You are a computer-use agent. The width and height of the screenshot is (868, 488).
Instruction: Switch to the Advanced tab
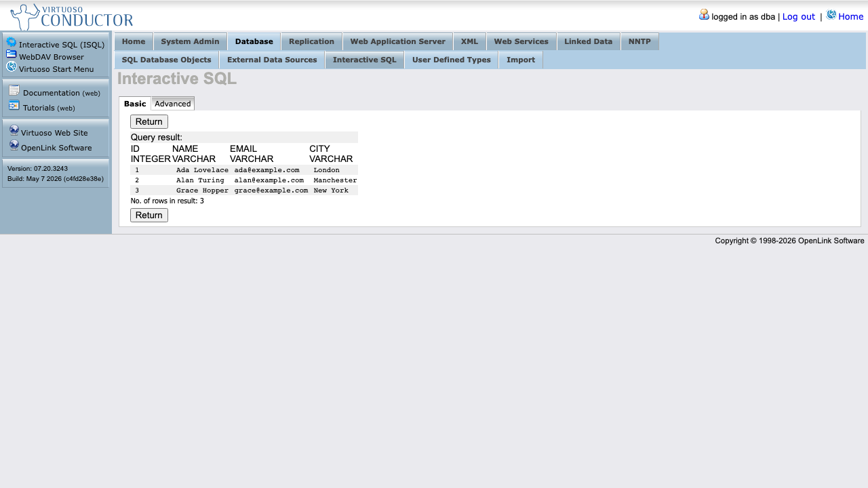(173, 104)
